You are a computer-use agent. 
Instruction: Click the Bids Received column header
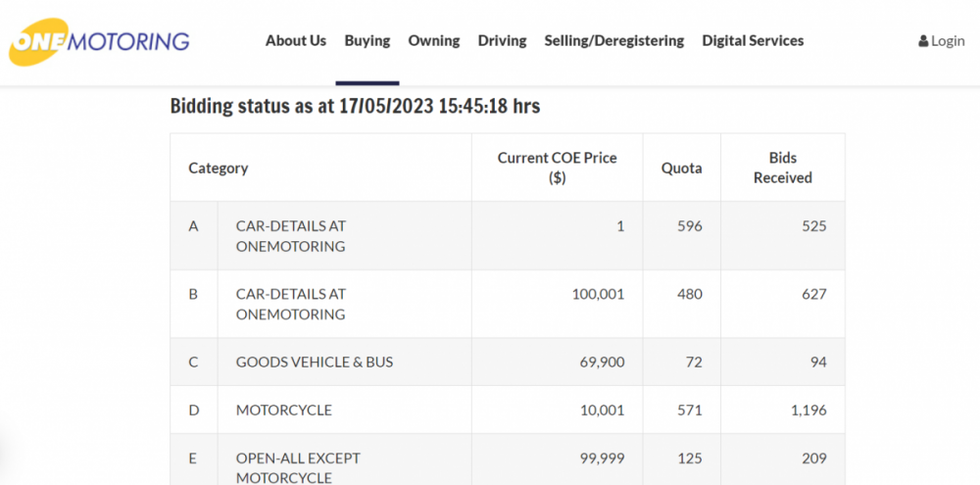[782, 168]
